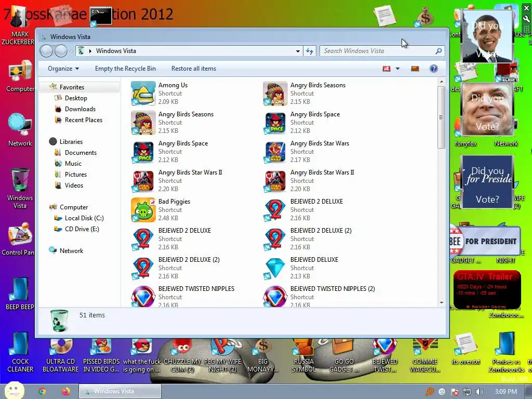Image resolution: width=532 pixels, height=399 pixels.
Task: Select Music library
Action: [x=73, y=164]
